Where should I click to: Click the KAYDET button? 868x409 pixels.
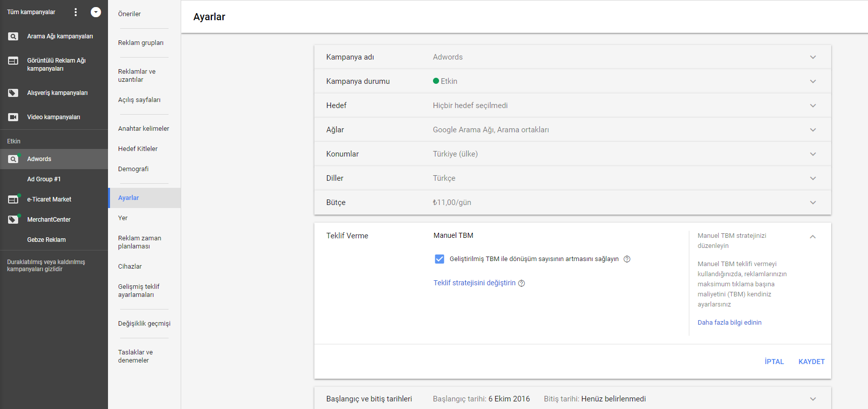pyautogui.click(x=811, y=362)
